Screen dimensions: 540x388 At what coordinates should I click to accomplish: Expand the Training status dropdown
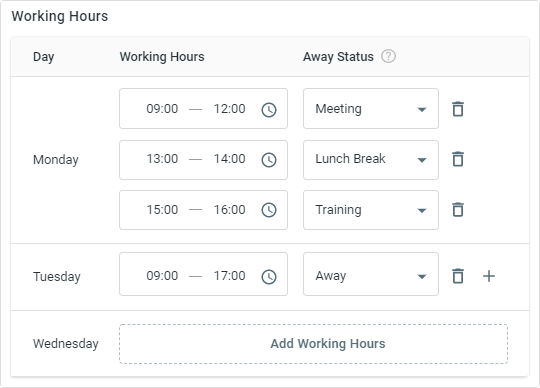coord(371,210)
